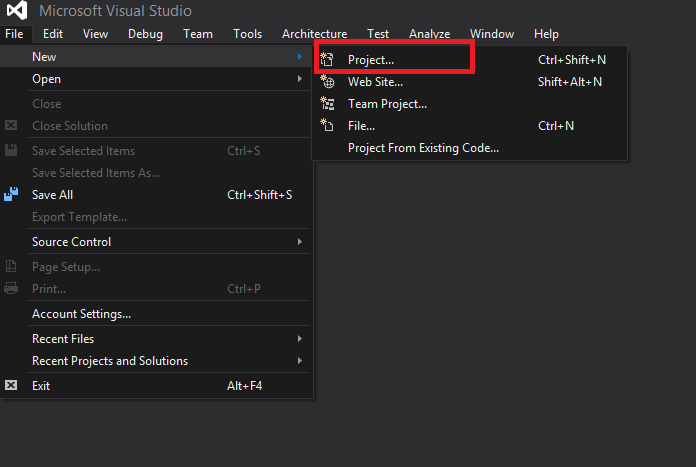Click Save Selected Items entry

coord(155,150)
